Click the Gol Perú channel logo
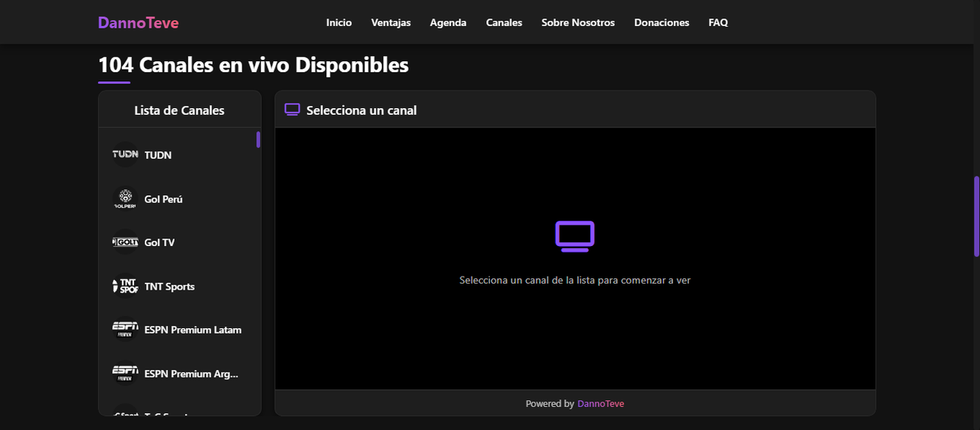This screenshot has height=430, width=980. (x=126, y=199)
